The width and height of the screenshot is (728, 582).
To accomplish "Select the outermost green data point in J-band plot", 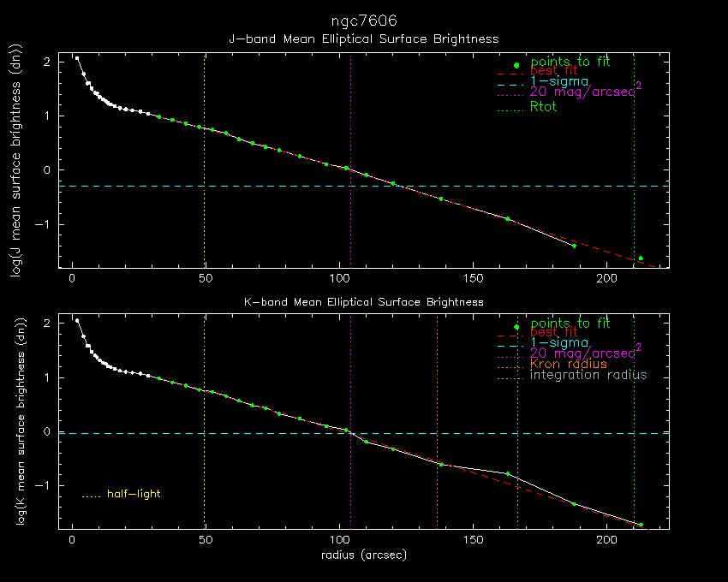I will [641, 258].
